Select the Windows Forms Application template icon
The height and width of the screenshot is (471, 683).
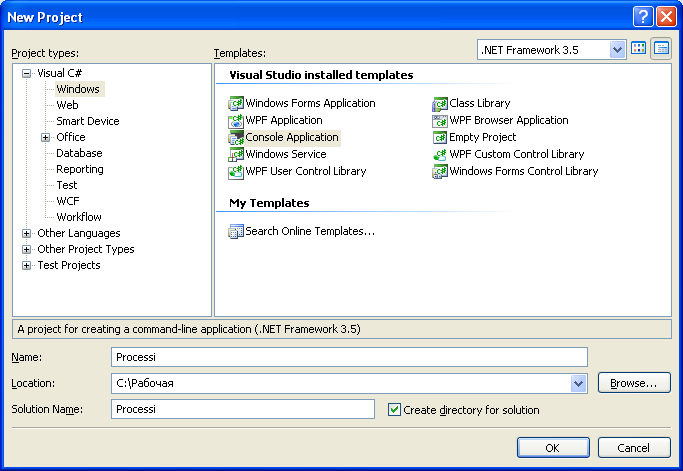[x=236, y=103]
